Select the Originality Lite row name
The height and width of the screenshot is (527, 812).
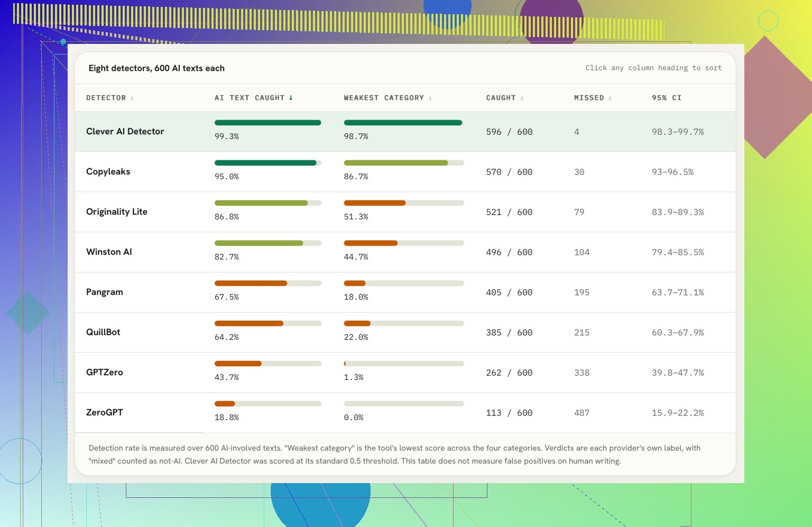[x=117, y=212]
